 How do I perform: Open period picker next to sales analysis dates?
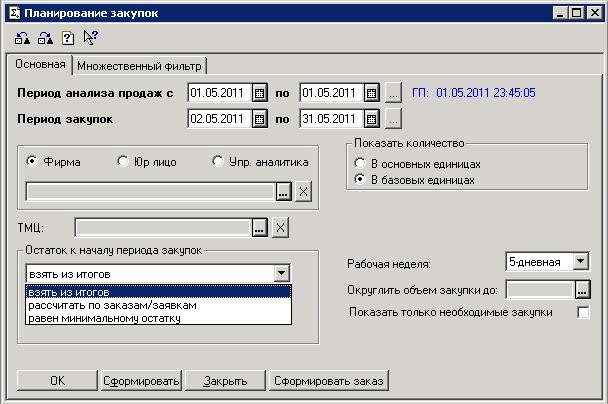pos(394,93)
